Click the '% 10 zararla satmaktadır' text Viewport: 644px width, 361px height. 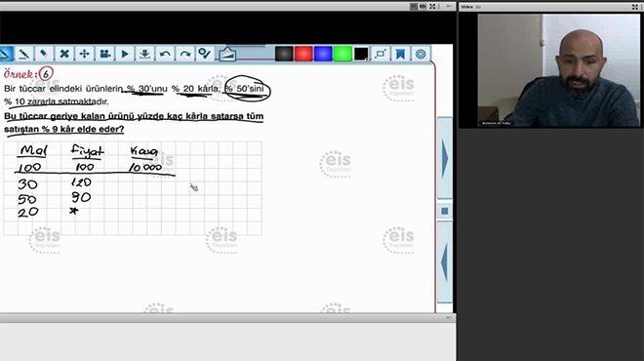pyautogui.click(x=57, y=101)
